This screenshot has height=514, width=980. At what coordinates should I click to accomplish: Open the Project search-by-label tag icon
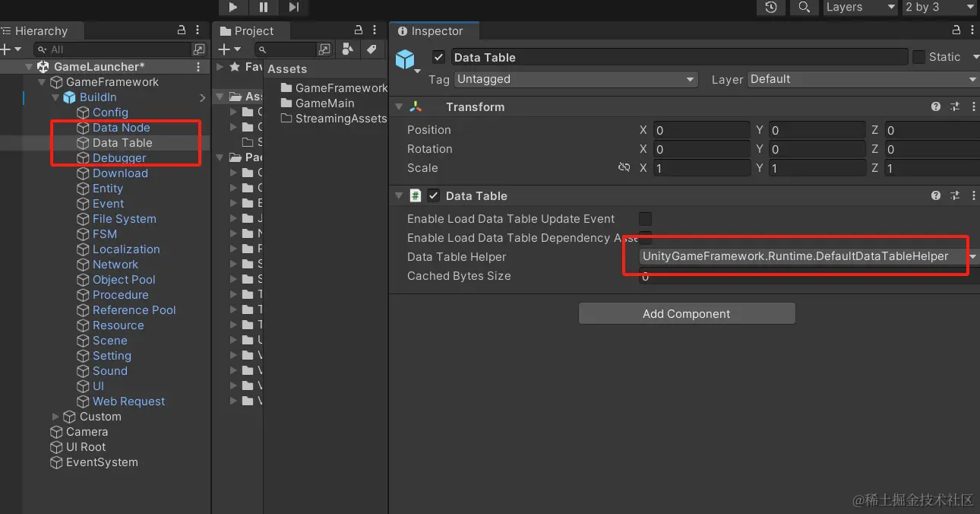tap(371, 49)
